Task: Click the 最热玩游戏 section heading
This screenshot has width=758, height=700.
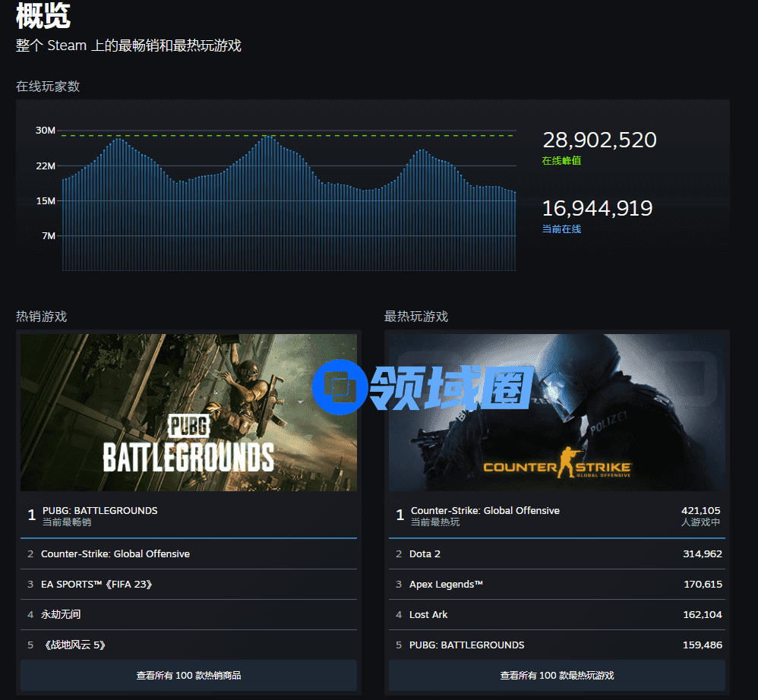Action: (x=415, y=317)
